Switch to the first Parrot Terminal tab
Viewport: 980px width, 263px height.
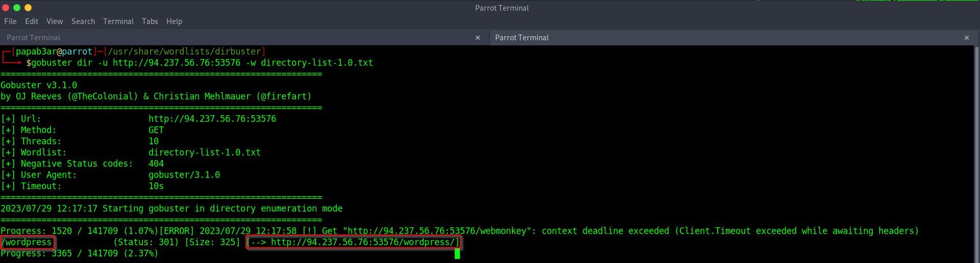[x=34, y=38]
